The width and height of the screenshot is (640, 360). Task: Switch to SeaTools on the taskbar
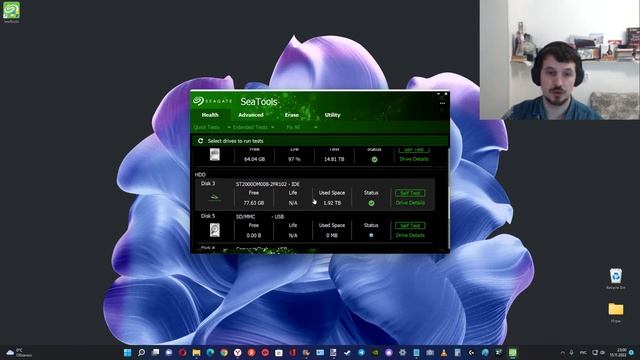pyautogui.click(x=512, y=353)
